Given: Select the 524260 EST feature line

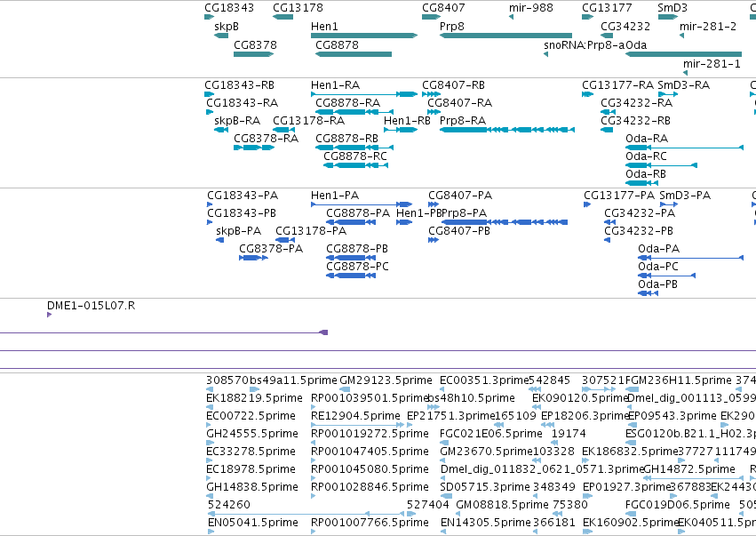Looking at the screenshot, I should click(x=306, y=515).
